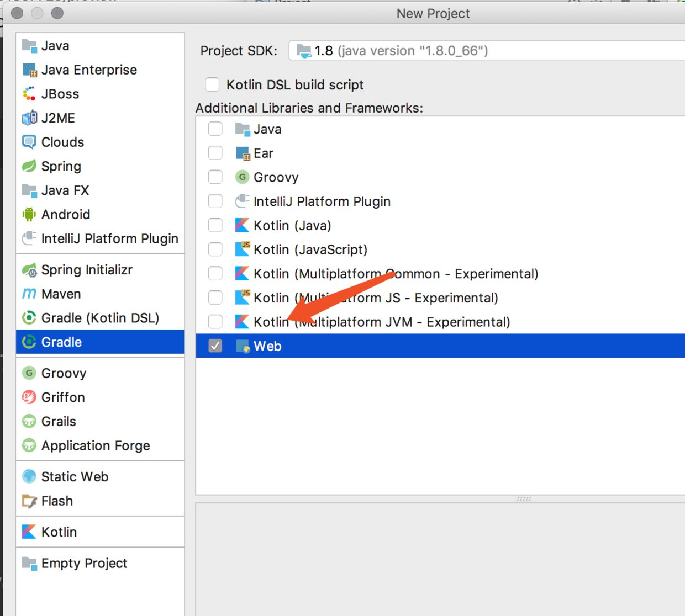
Task: Select Flash project type label
Action: click(x=57, y=501)
